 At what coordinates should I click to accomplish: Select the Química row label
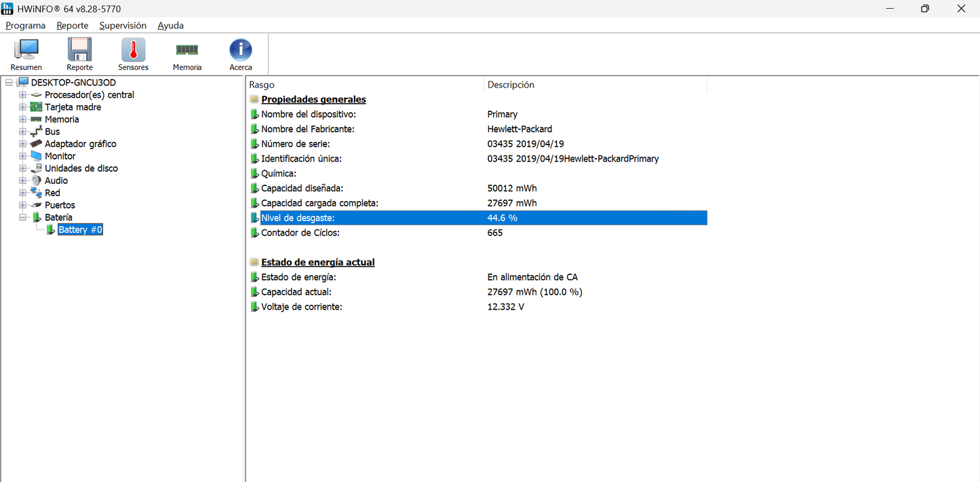pos(279,173)
